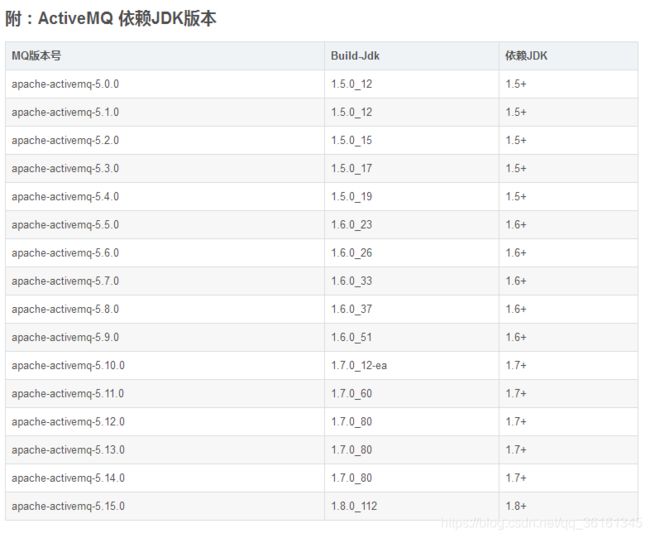Click the Build-Jdk value 1.5.0_15
The height and width of the screenshot is (538, 650).
coord(352,141)
